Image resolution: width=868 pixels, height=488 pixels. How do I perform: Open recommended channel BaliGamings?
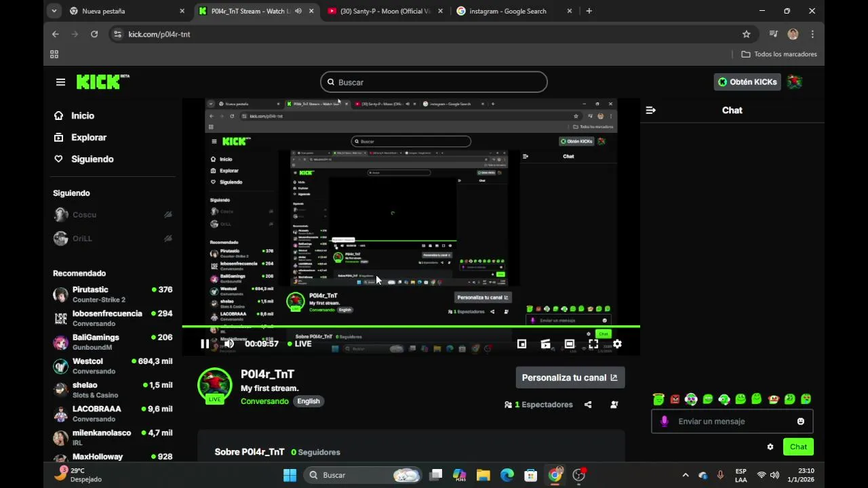point(113,342)
